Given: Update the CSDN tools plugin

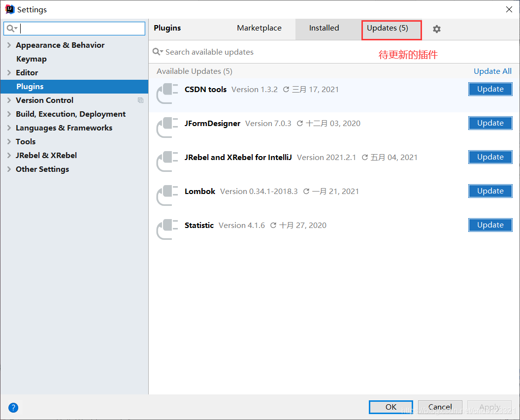Looking at the screenshot, I should click(x=490, y=89).
